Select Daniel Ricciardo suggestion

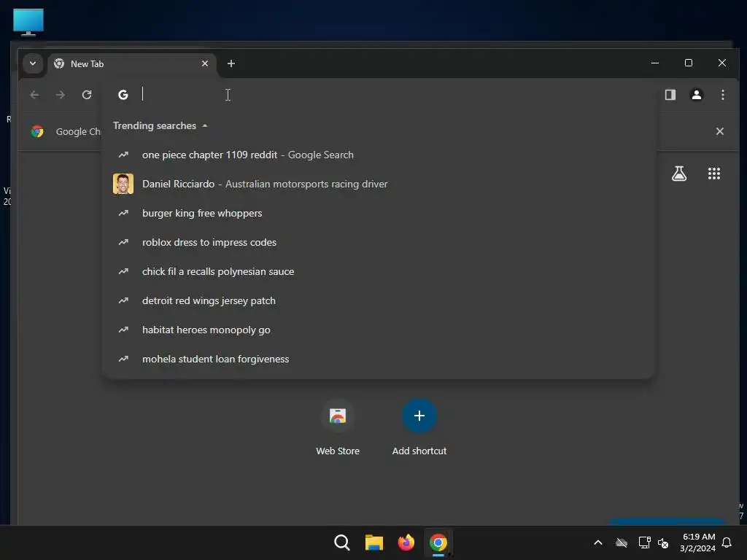(379, 184)
